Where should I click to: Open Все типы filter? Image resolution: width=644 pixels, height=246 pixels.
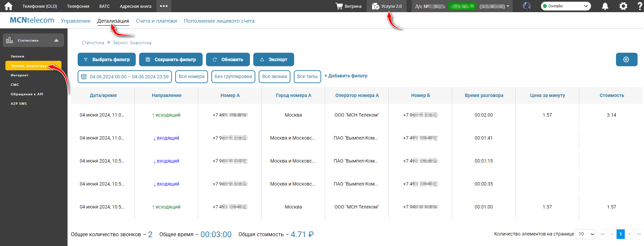coord(307,77)
